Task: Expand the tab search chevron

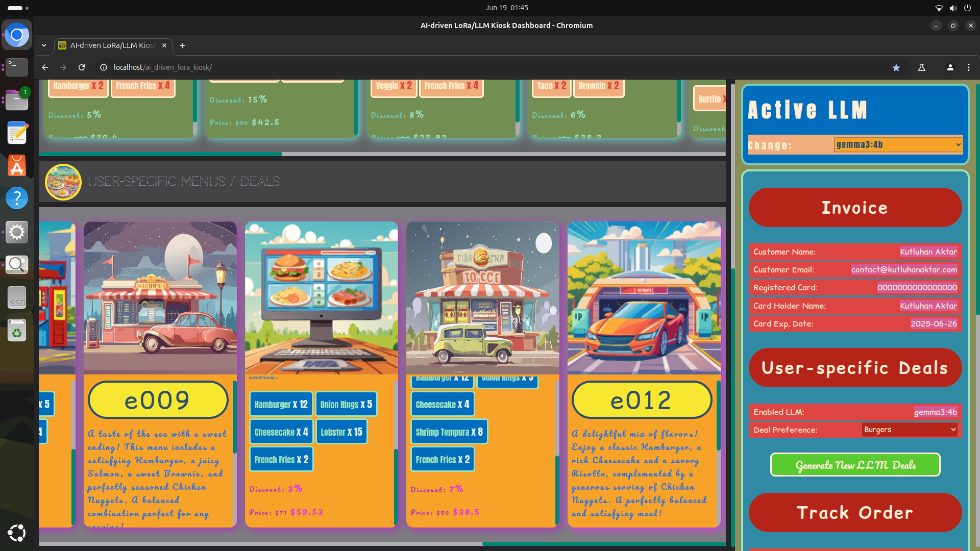Action: 44,45
